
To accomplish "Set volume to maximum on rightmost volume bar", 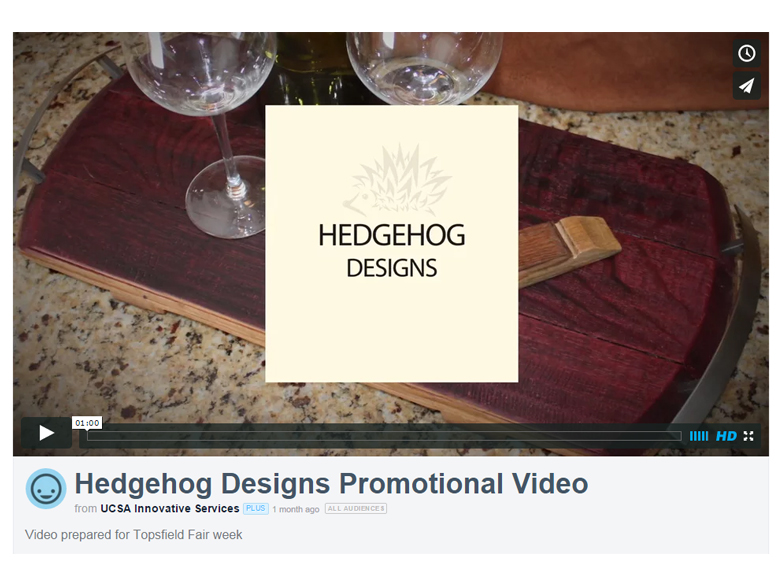I will pyautogui.click(x=707, y=436).
